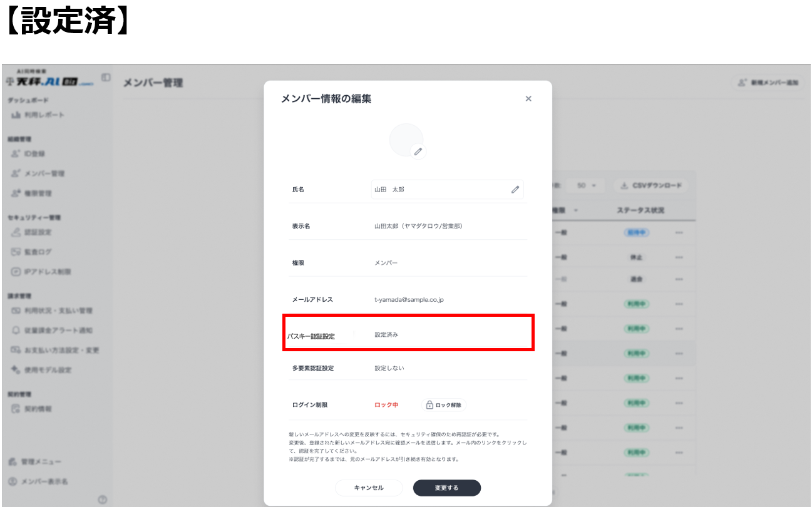Screen dimensions: 812x509
Task: Click the bell icon for 従量課金アラート通知
Action: [x=16, y=331]
